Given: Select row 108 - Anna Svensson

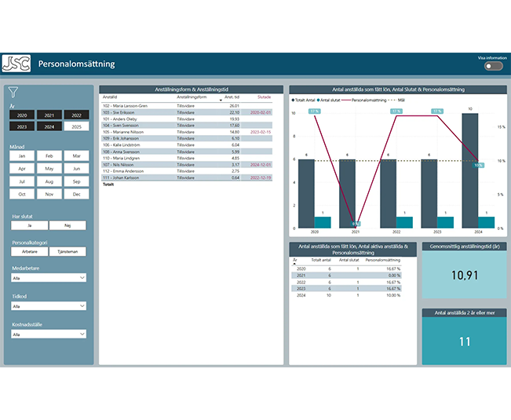Looking at the screenshot, I should 187,152.
